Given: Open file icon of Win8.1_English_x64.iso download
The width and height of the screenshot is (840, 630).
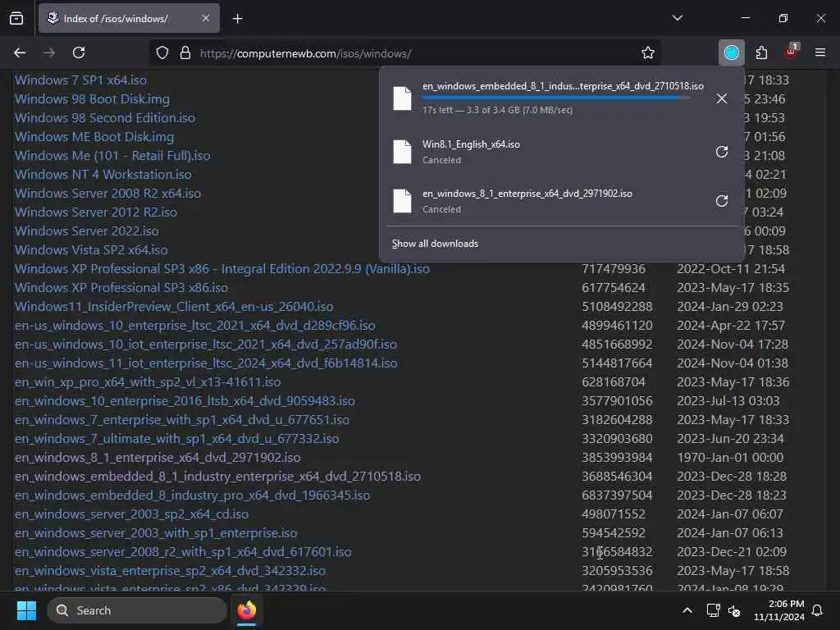Looking at the screenshot, I should [x=402, y=152].
